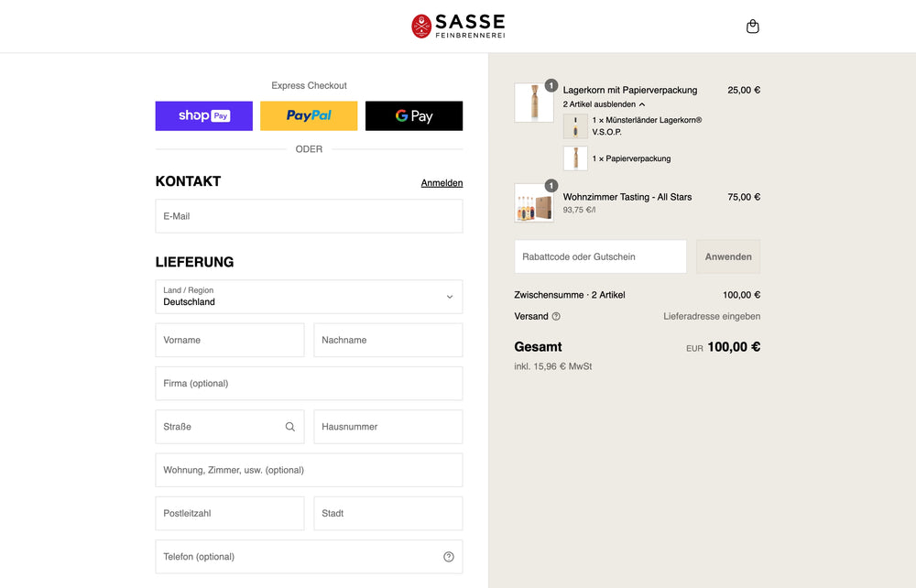Click the search magnifier in Straße field

[290, 427]
